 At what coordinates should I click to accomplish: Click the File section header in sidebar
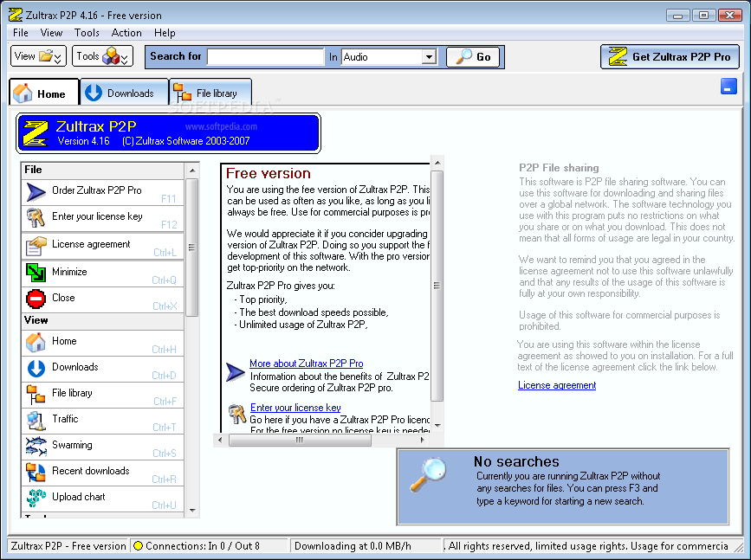pos(102,170)
